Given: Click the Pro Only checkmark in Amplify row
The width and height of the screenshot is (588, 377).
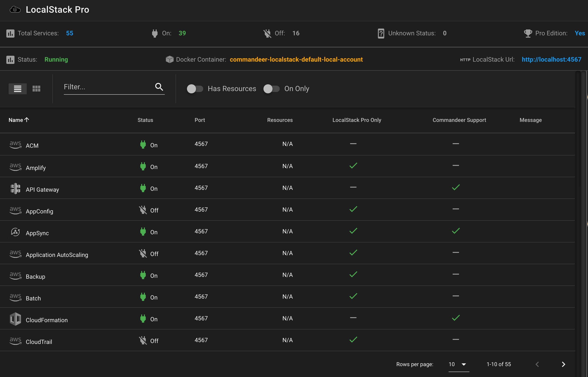Looking at the screenshot, I should point(353,165).
